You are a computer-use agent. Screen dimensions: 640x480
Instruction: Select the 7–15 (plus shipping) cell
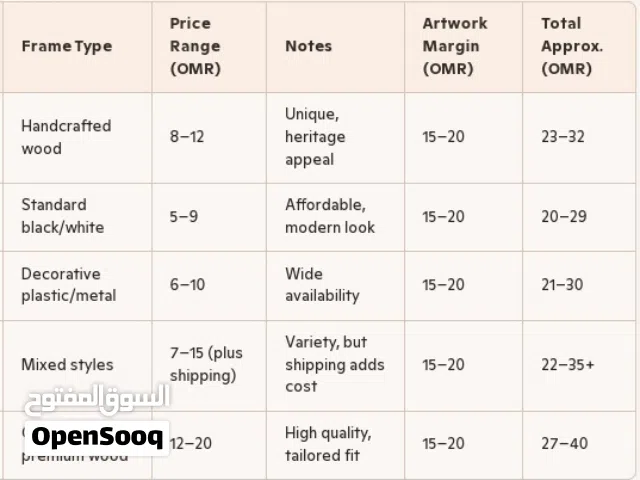pyautogui.click(x=206, y=364)
